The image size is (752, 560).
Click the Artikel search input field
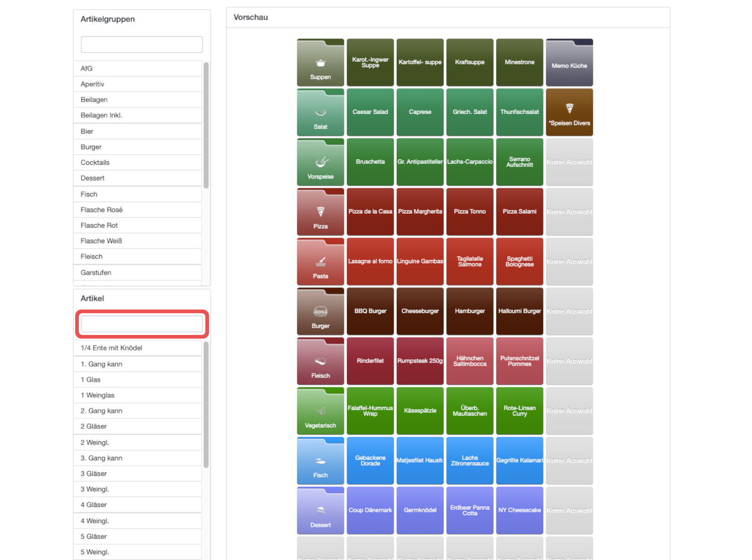point(142,324)
